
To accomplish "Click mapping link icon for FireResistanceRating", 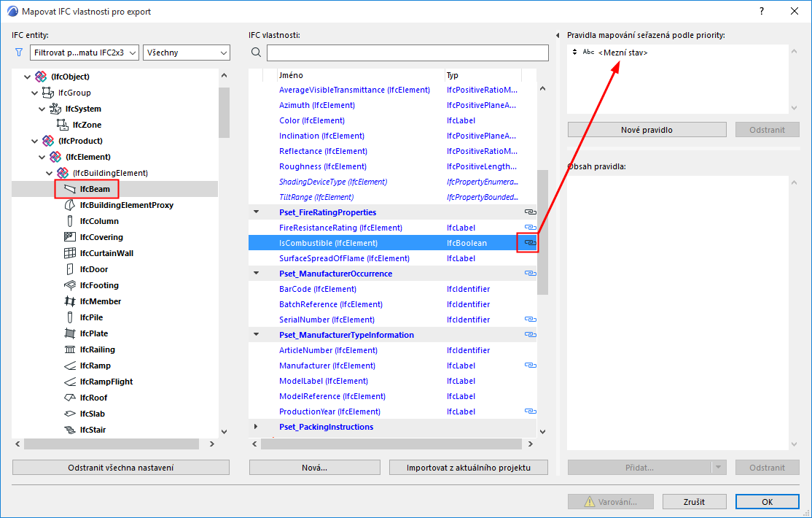I will (531, 228).
